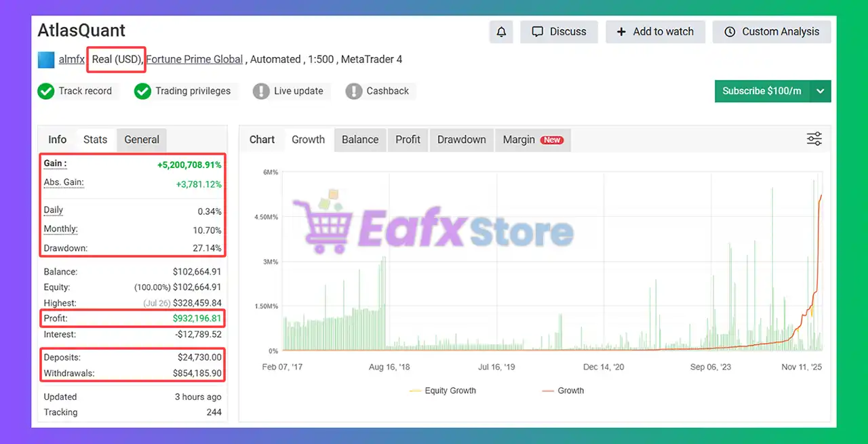The width and height of the screenshot is (868, 444).
Task: Click the clock icon on Custom Analysis
Action: tap(730, 31)
